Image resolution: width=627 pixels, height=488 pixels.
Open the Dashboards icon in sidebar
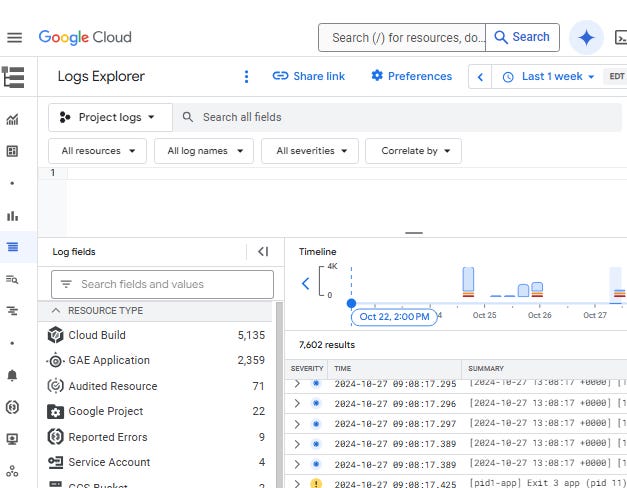tap(12, 151)
